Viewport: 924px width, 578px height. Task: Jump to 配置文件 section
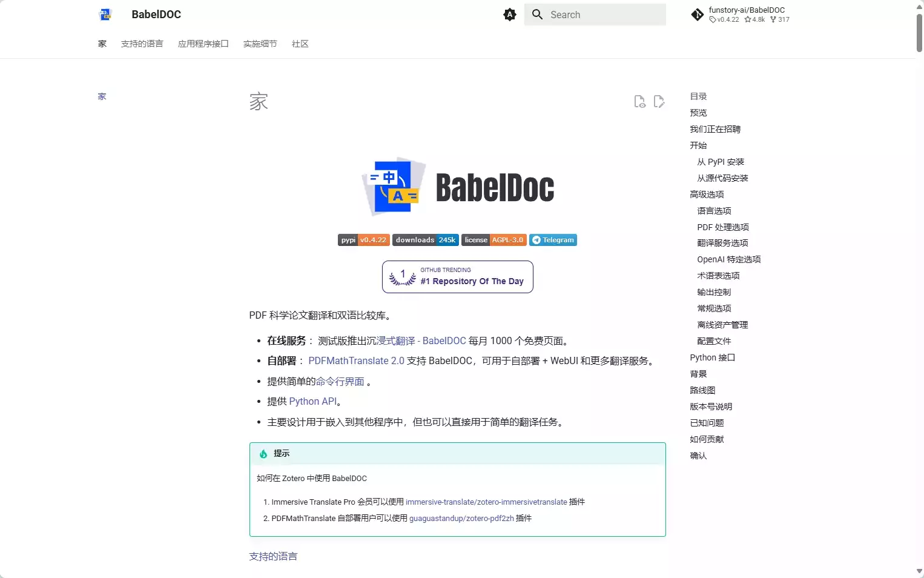click(714, 341)
